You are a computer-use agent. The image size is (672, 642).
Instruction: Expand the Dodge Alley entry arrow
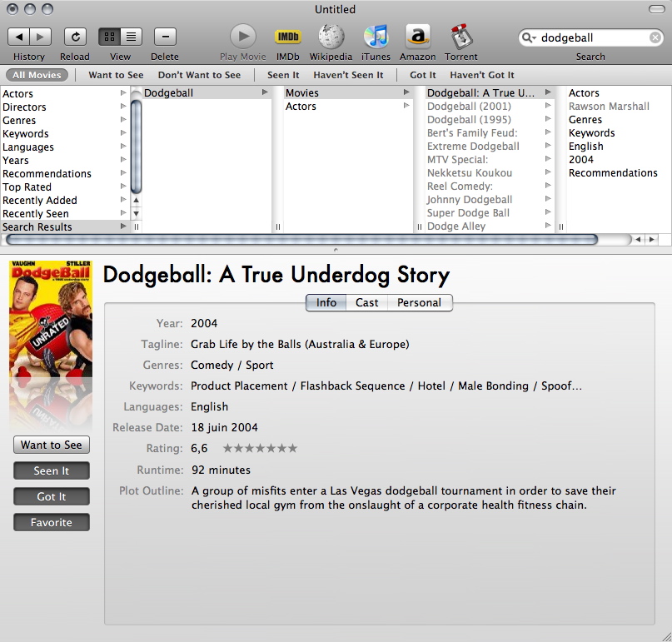(x=548, y=226)
